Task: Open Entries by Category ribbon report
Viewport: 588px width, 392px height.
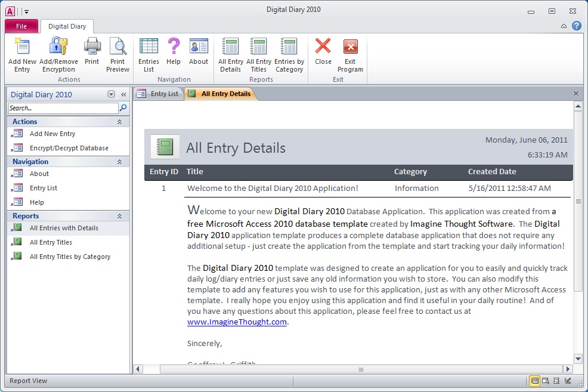Action: pyautogui.click(x=289, y=55)
